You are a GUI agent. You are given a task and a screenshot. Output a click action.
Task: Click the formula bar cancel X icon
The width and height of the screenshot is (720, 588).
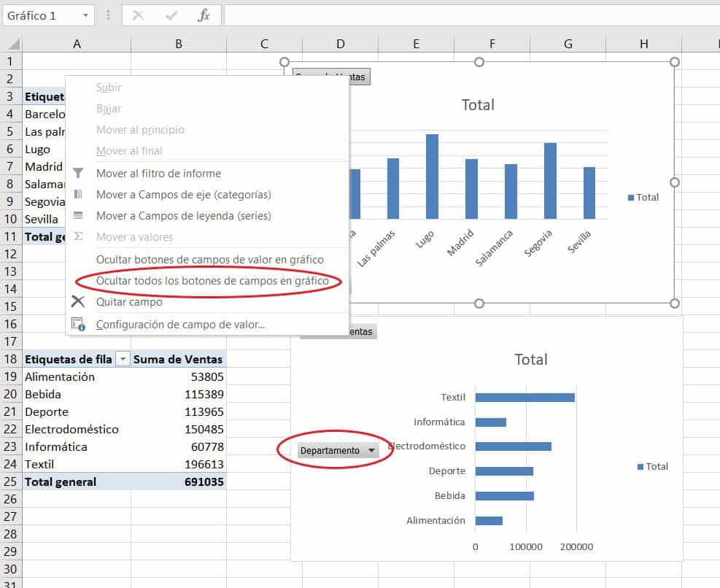(138, 16)
